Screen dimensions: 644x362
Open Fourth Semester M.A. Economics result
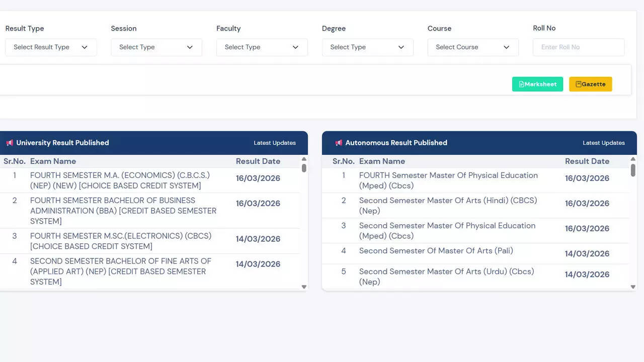120,180
